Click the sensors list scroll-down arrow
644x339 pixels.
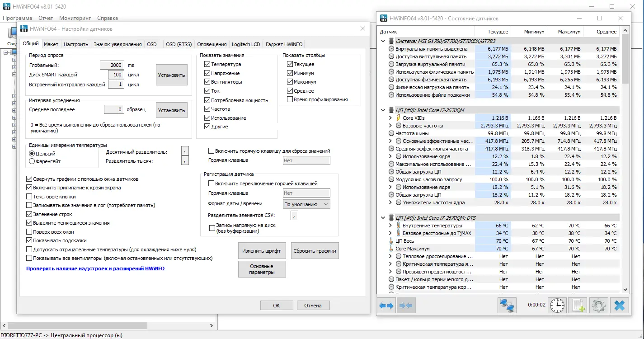(625, 290)
